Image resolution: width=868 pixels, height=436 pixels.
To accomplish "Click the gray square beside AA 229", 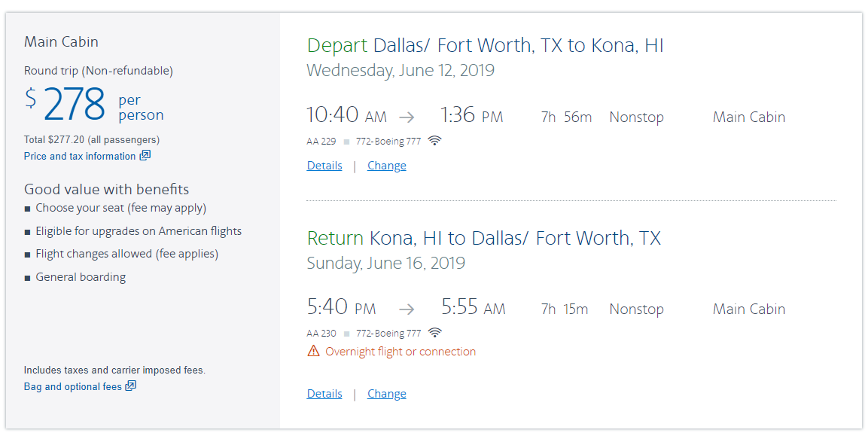I will click(x=346, y=142).
